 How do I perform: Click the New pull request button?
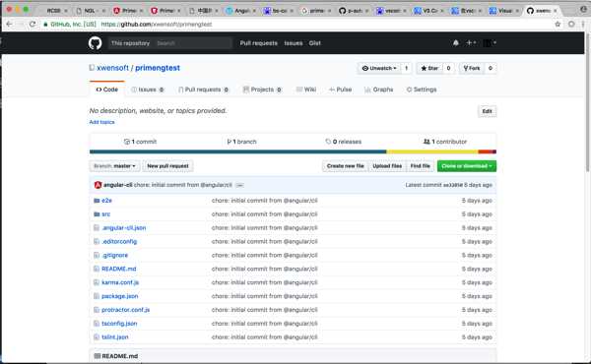[167, 166]
